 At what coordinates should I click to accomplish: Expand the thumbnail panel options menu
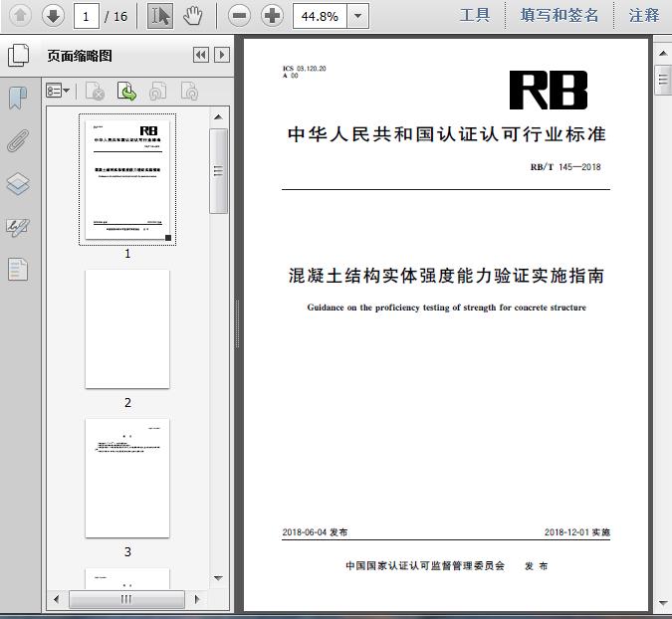point(59,92)
